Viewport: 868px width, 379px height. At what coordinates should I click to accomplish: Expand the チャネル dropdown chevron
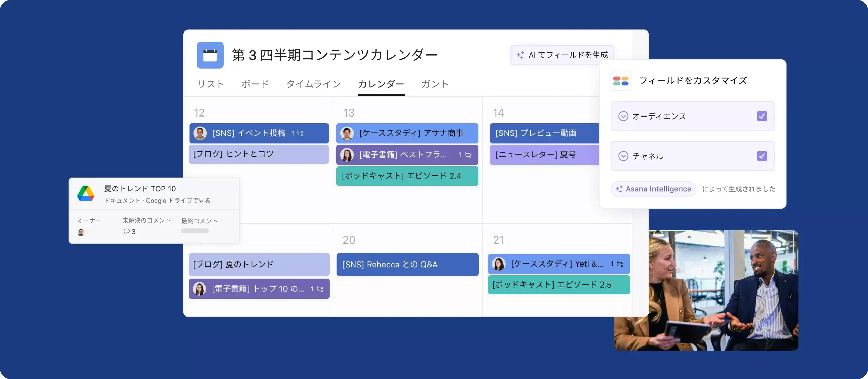(x=623, y=156)
